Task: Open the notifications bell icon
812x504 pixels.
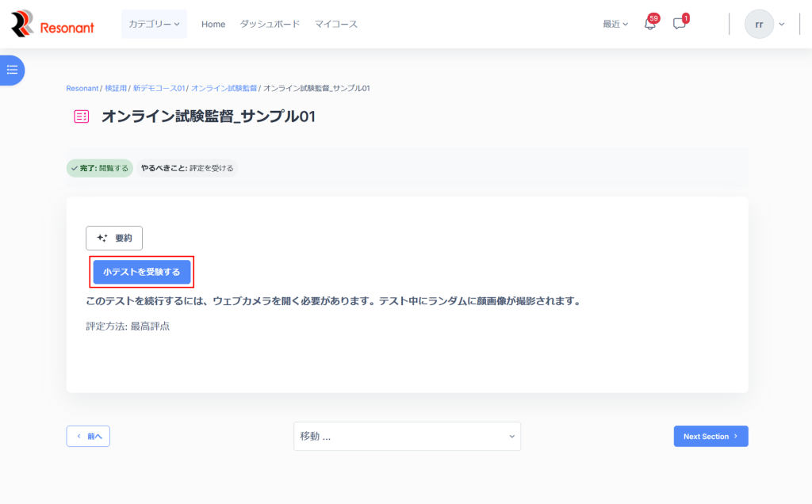Action: tap(649, 24)
